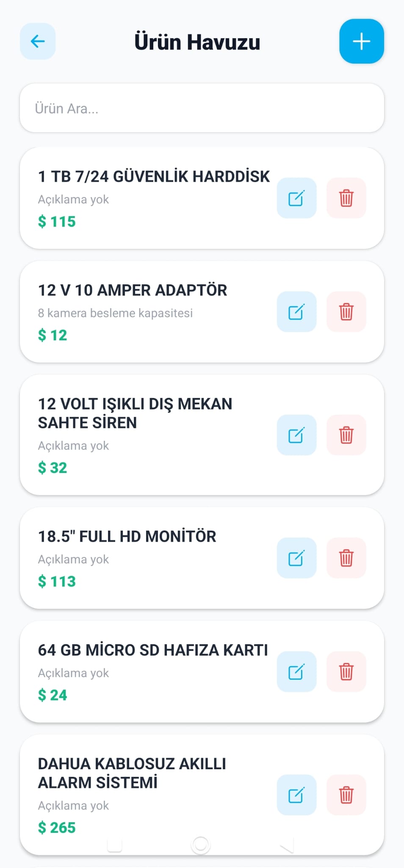The height and width of the screenshot is (868, 404).
Task: Delete the 12 V 10 AMPER ADAPTÖR item
Action: [346, 312]
